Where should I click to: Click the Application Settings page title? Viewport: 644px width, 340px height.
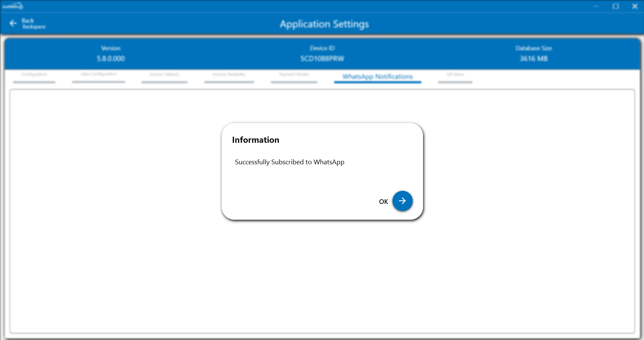[324, 24]
